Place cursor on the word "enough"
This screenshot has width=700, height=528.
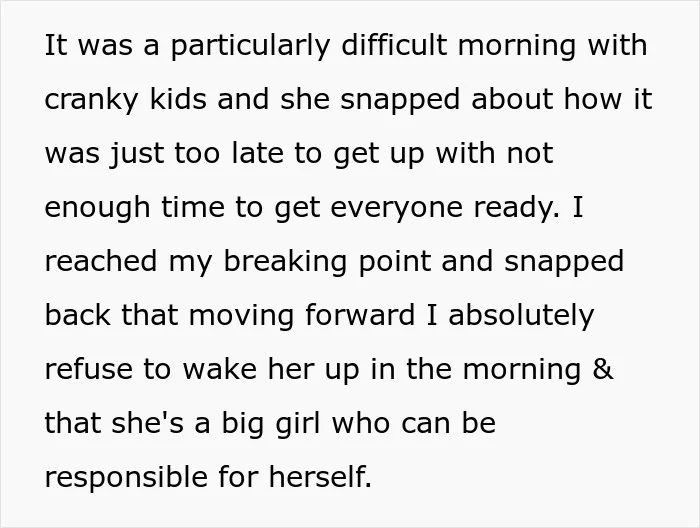(97, 208)
